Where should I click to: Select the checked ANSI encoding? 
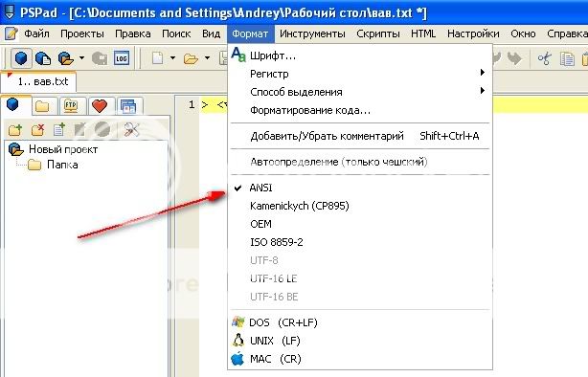[360, 188]
